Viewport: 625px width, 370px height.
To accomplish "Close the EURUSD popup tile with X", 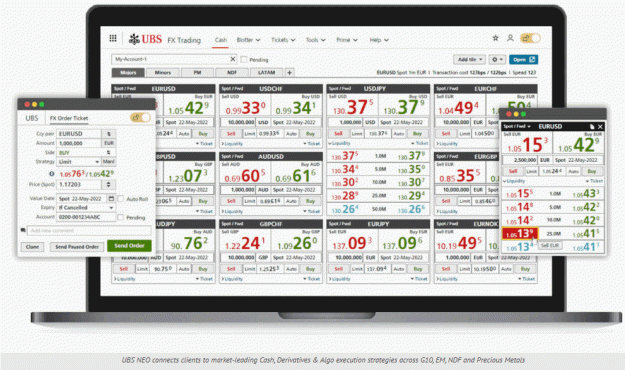I will [x=600, y=127].
